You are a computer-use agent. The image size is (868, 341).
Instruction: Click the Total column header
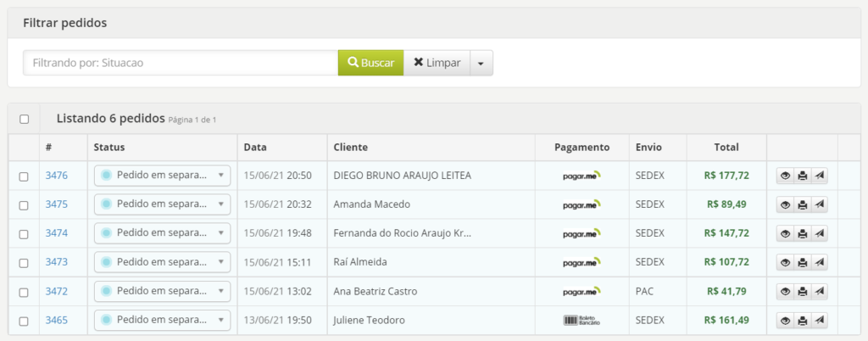click(726, 147)
